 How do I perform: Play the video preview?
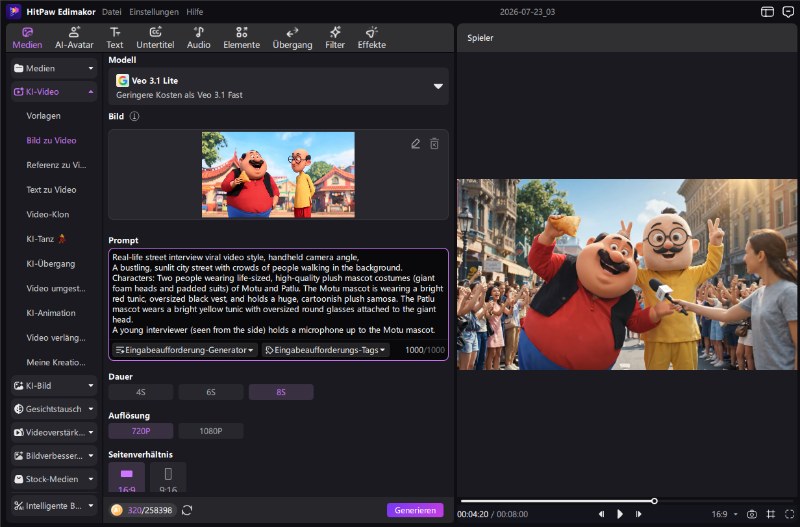pos(620,514)
